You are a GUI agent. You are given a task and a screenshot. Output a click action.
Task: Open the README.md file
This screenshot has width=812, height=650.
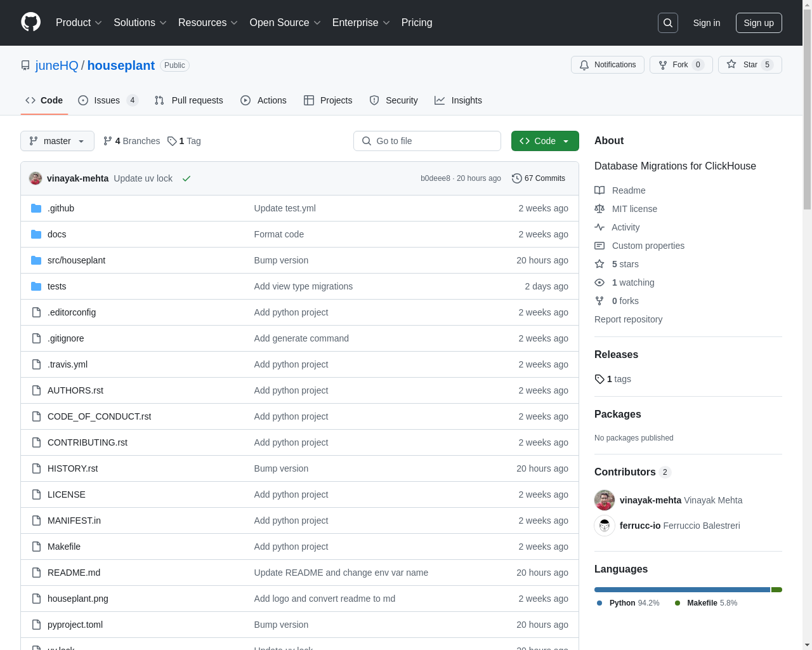point(74,573)
